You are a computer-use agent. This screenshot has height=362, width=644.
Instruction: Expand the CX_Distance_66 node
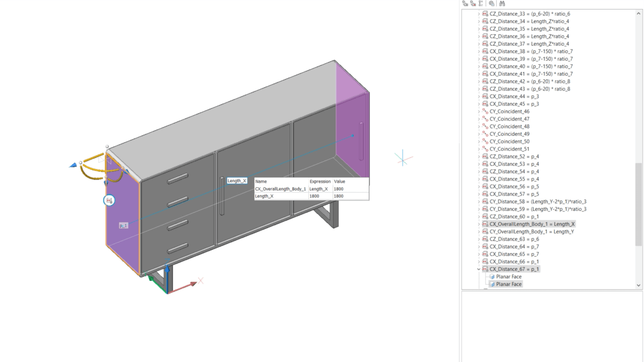479,261
